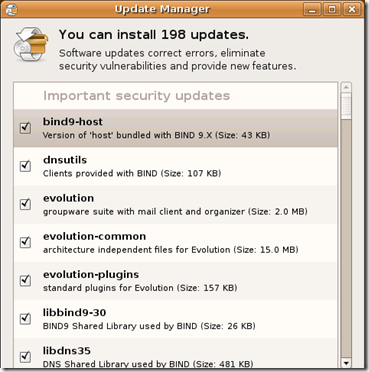Minimize the Update Manager window
Screen dimensions: 369x372
tap(312, 9)
